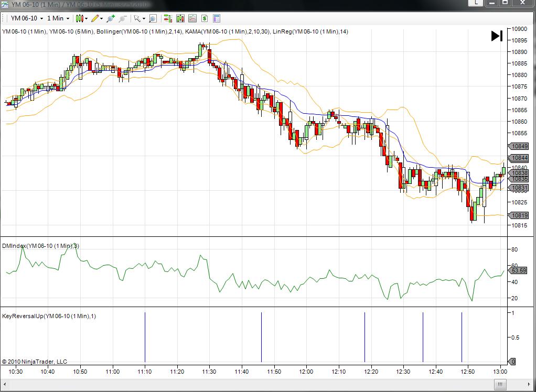Open the strategies dollar-sign icon
The height and width of the screenshot is (392, 536).
pos(204,18)
